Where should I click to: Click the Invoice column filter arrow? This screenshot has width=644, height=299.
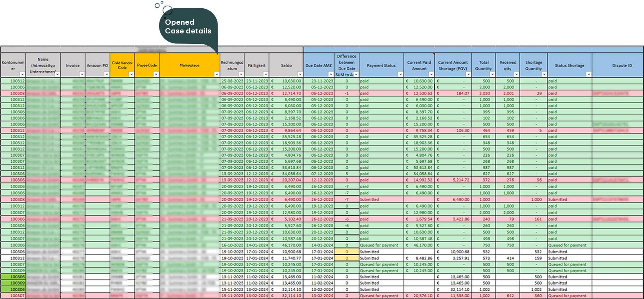pyautogui.click(x=81, y=75)
